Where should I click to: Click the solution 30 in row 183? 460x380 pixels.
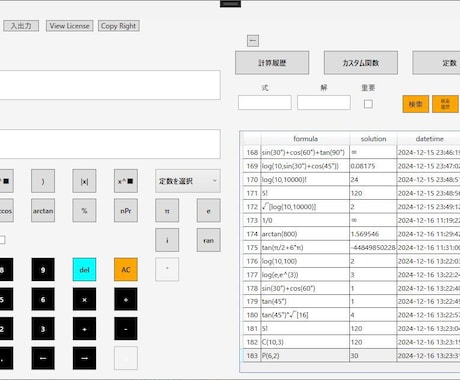(x=373, y=356)
